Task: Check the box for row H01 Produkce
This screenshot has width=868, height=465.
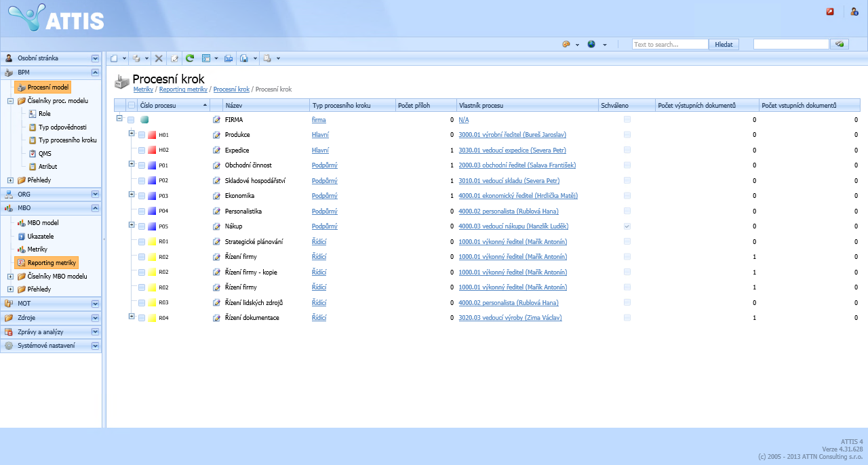Action: pos(142,135)
